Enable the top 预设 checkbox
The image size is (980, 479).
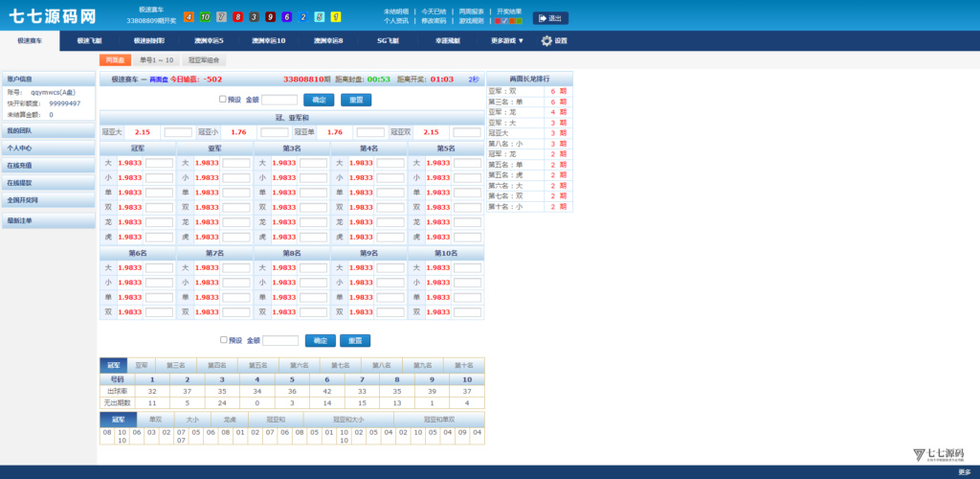pyautogui.click(x=223, y=99)
